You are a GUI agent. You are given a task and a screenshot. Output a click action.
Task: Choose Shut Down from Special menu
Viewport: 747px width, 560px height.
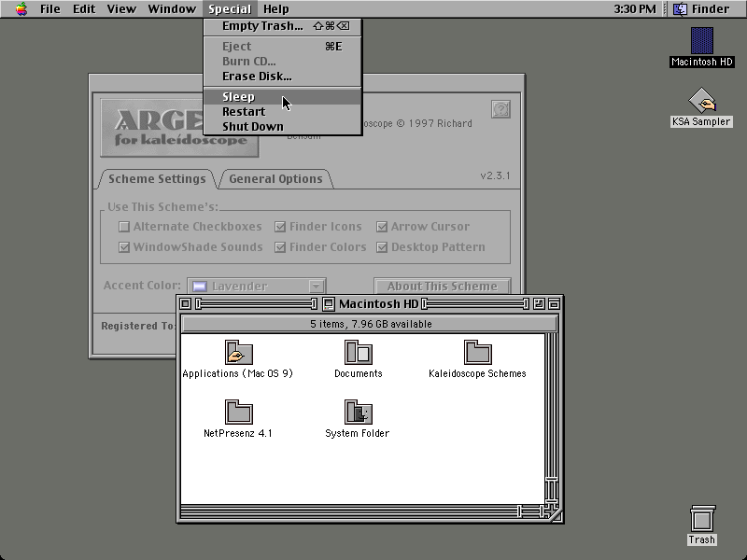pyautogui.click(x=283, y=126)
